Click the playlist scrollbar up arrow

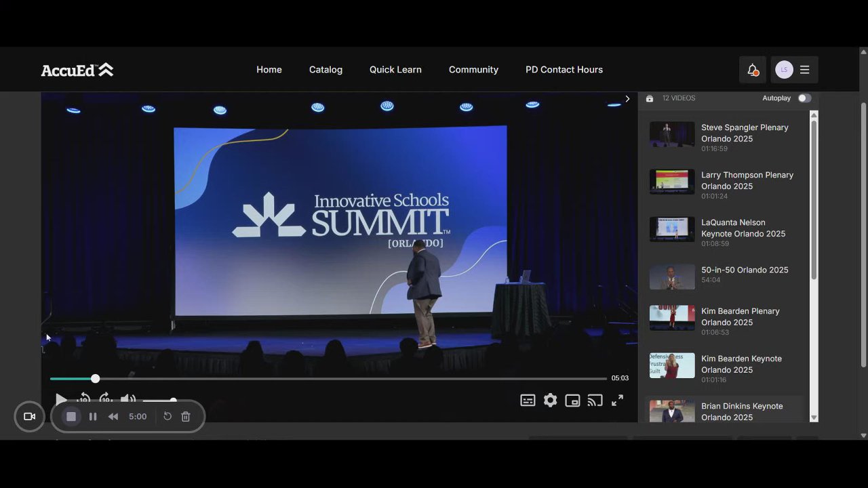814,115
